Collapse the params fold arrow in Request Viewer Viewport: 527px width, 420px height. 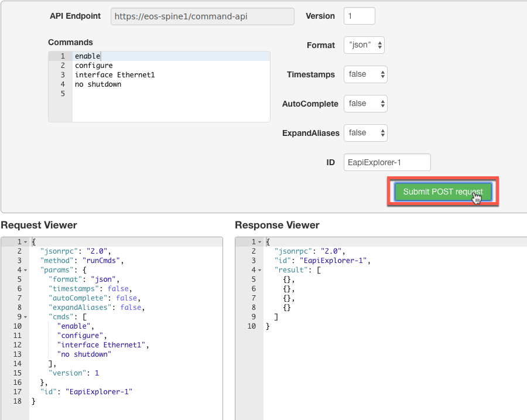(x=25, y=270)
